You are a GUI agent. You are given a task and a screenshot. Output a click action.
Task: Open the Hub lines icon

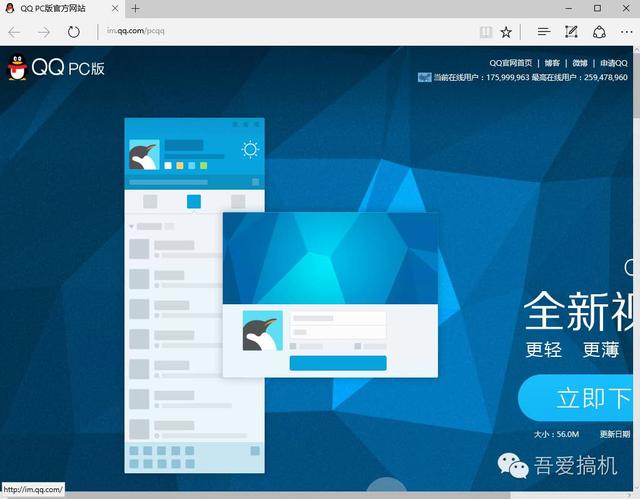point(543,32)
